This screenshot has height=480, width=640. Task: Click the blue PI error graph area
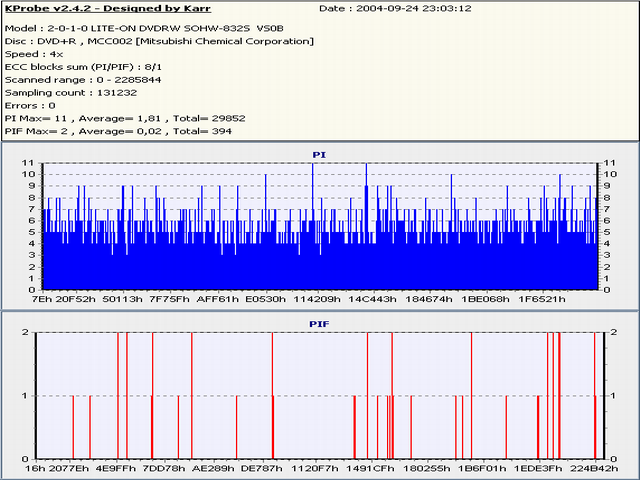pos(320,227)
